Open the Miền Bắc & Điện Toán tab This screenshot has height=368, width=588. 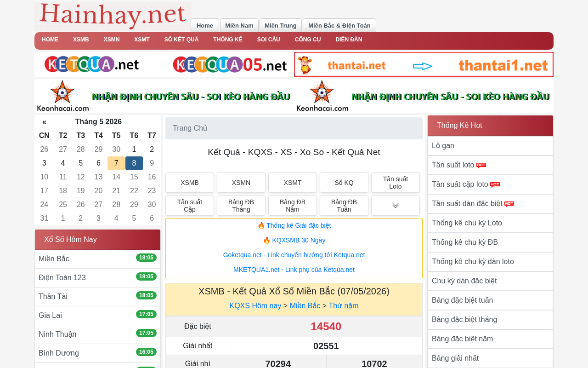pyautogui.click(x=339, y=25)
